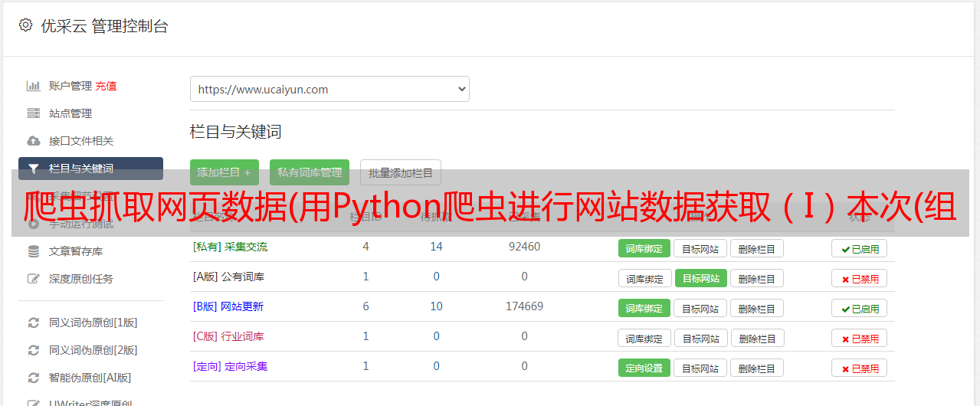The image size is (980, 406).
Task: Click the server icon for 站点管理
Action: pos(34,113)
